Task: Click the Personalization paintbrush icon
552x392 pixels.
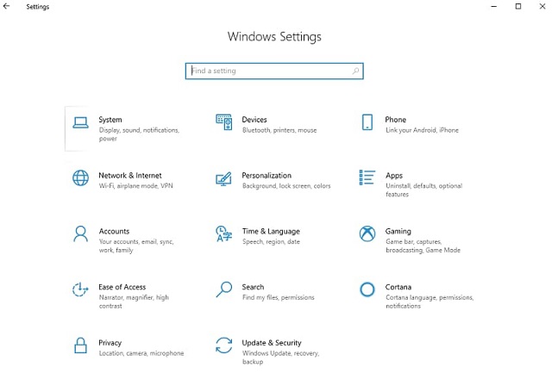Action: 224,178
